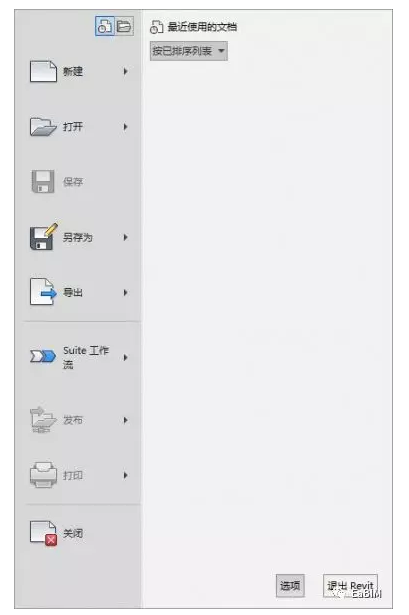The image size is (409, 615).
Task: Click the 另存为 save-as icon
Action: point(44,237)
